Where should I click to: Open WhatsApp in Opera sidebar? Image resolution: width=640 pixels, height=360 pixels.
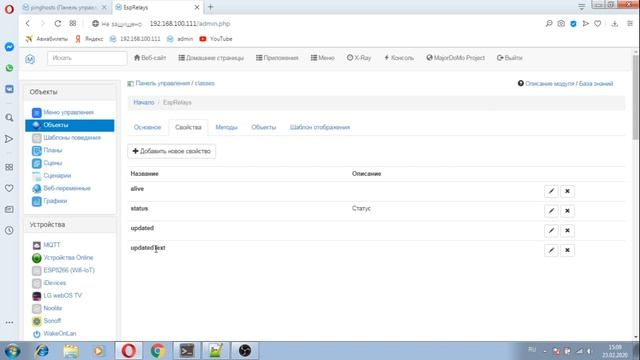click(9, 68)
